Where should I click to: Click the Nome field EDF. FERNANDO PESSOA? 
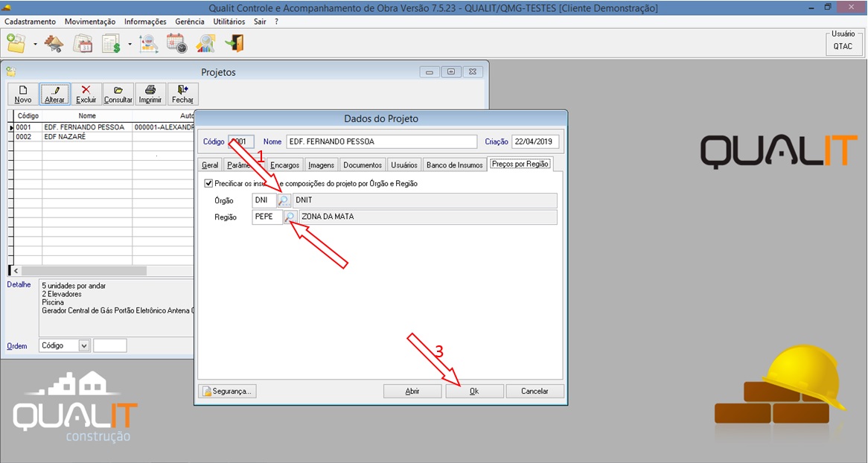click(381, 141)
